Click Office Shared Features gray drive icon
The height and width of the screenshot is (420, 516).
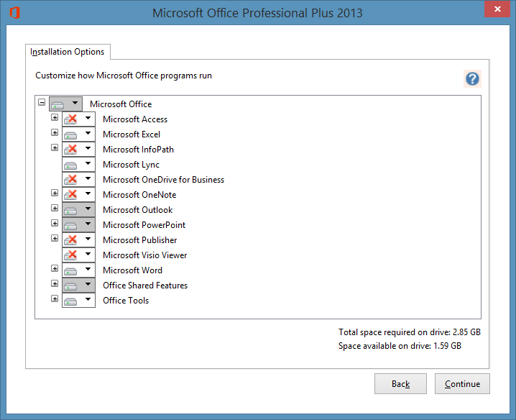pyautogui.click(x=70, y=286)
